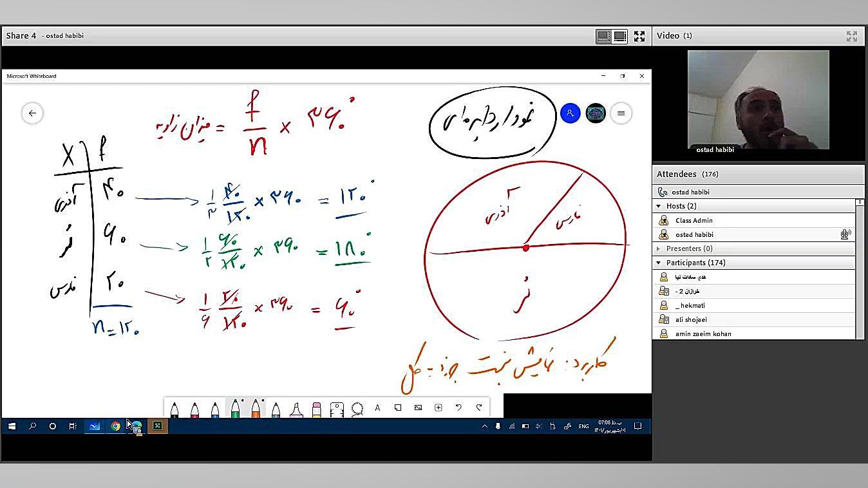The height and width of the screenshot is (488, 868).
Task: Undo the last whiteboard stroke
Action: [x=458, y=408]
